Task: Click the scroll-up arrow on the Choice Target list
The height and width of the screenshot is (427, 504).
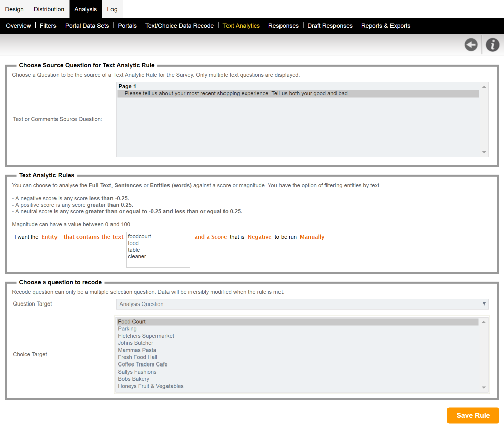Action: [x=483, y=321]
